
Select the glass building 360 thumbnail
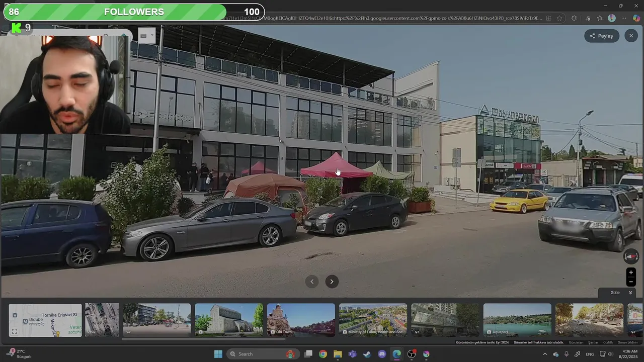click(x=445, y=320)
